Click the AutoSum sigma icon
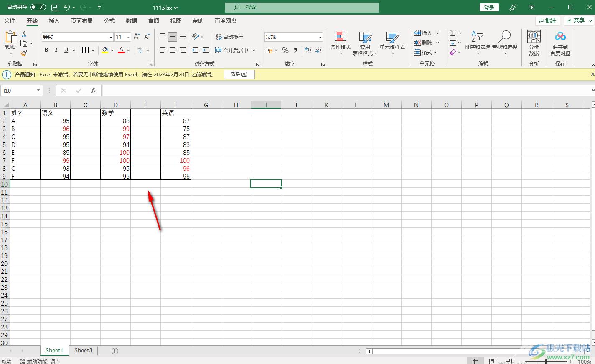The width and height of the screenshot is (595, 364). 453,33
